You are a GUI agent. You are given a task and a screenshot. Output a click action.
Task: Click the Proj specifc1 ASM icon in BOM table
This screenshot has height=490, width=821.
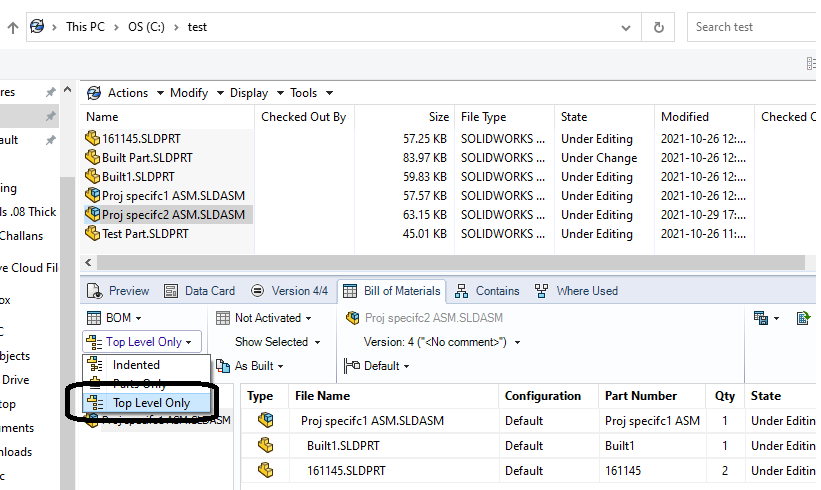pyautogui.click(x=266, y=421)
